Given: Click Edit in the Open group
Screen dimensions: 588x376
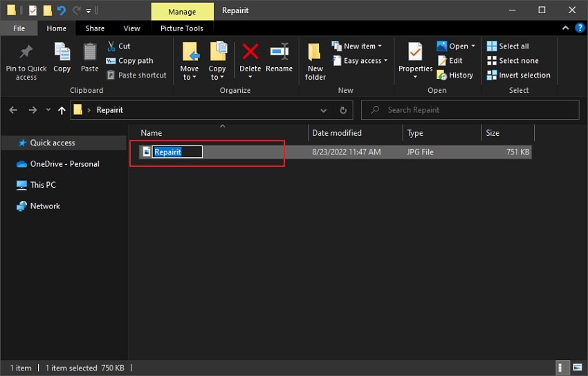Looking at the screenshot, I should [450, 61].
